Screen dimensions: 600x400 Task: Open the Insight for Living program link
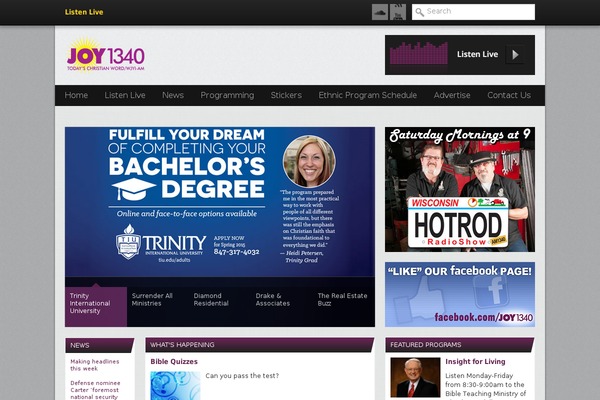(x=475, y=362)
